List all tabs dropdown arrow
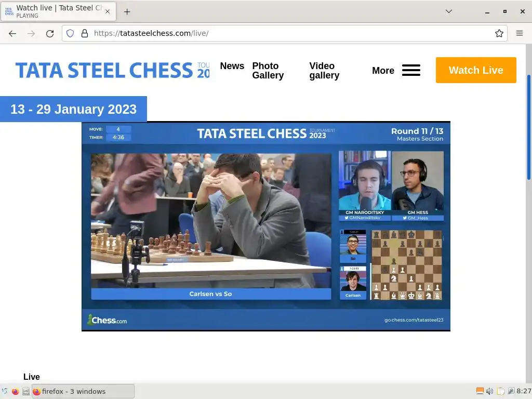 click(x=448, y=11)
